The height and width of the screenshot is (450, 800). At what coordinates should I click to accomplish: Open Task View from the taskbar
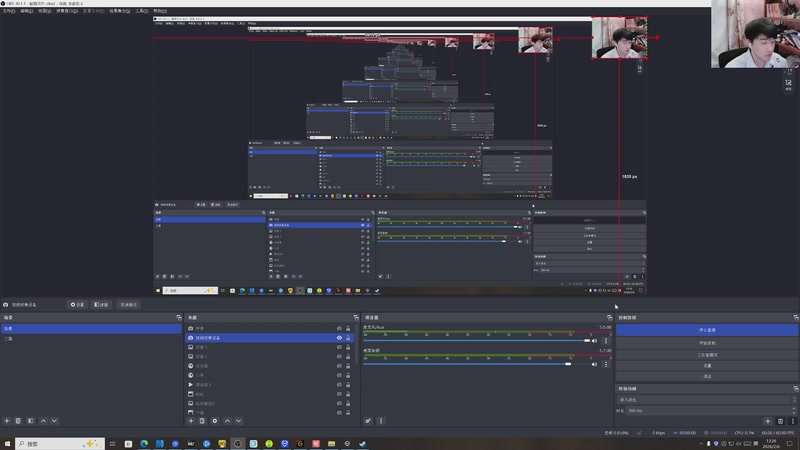[112, 444]
